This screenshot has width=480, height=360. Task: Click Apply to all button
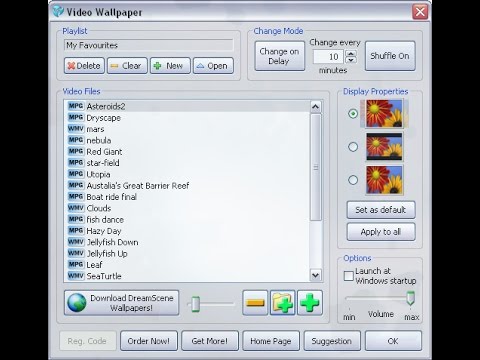click(381, 232)
